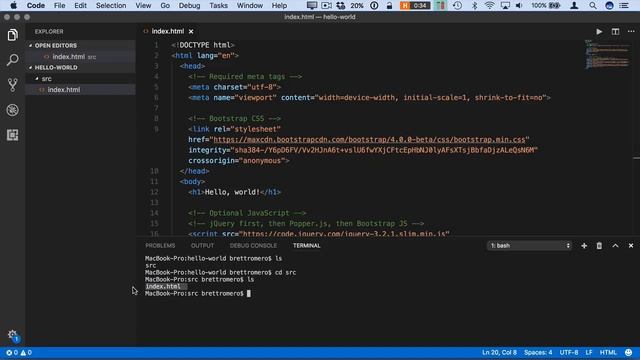Open the bootstrap.min.css link in editor
The width and height of the screenshot is (640, 360).
tap(369, 140)
